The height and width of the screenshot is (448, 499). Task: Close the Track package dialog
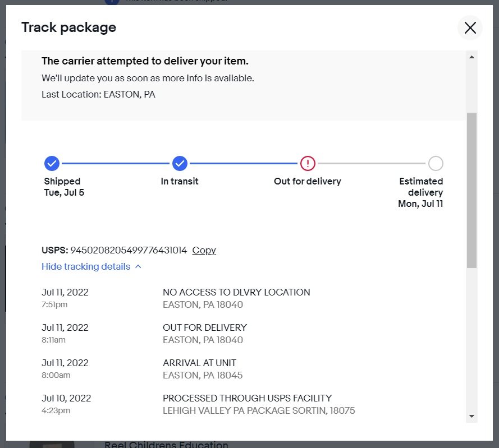(470, 27)
